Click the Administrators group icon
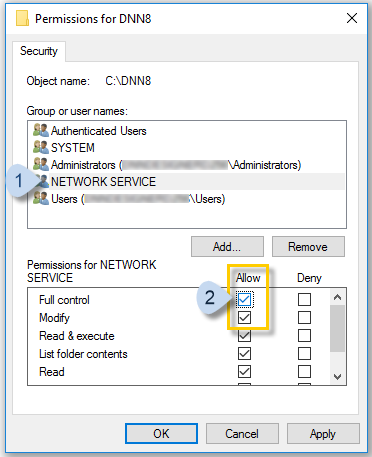This screenshot has height=457, width=372. 41,164
